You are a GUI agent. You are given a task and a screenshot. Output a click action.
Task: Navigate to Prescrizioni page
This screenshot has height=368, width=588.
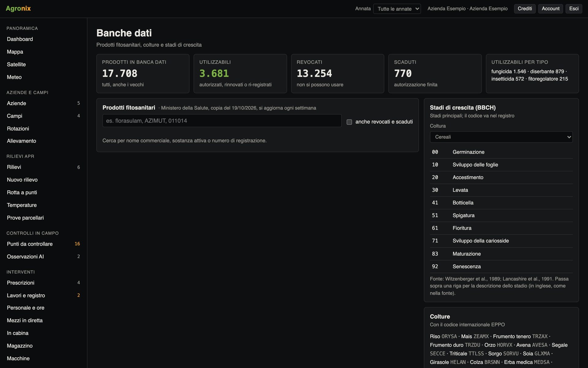[x=43, y=283]
